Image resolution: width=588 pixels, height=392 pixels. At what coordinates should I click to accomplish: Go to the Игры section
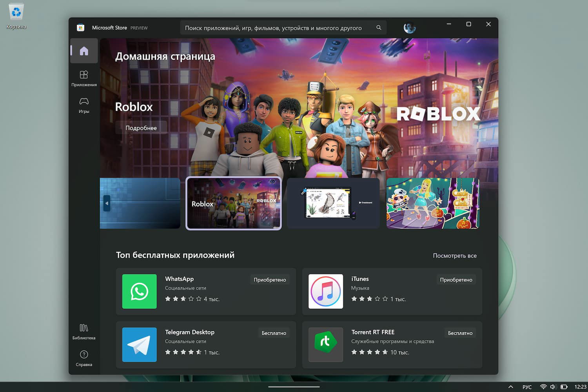pyautogui.click(x=84, y=105)
